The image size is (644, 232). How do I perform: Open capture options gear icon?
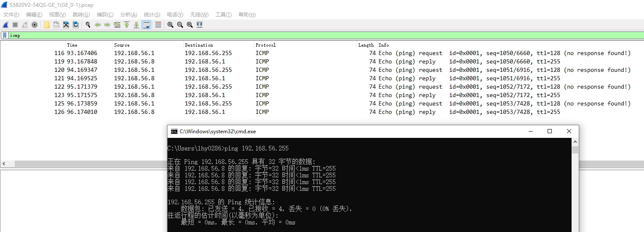pos(35,25)
